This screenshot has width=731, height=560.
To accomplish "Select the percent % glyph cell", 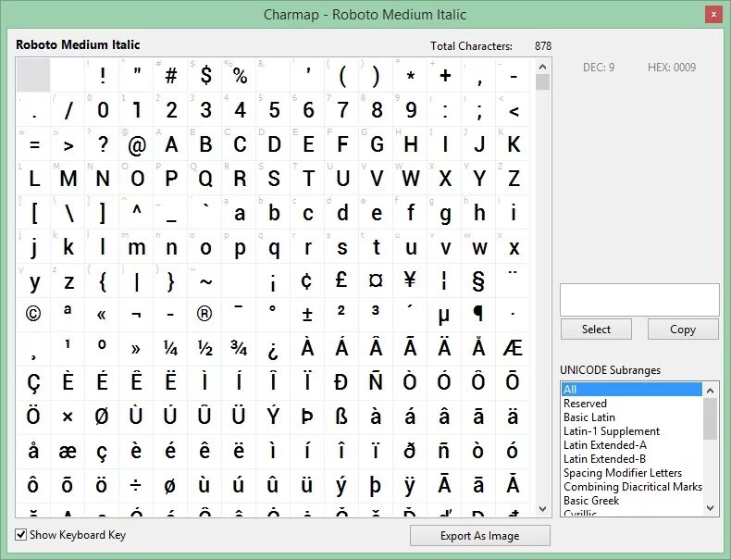I will coord(240,75).
